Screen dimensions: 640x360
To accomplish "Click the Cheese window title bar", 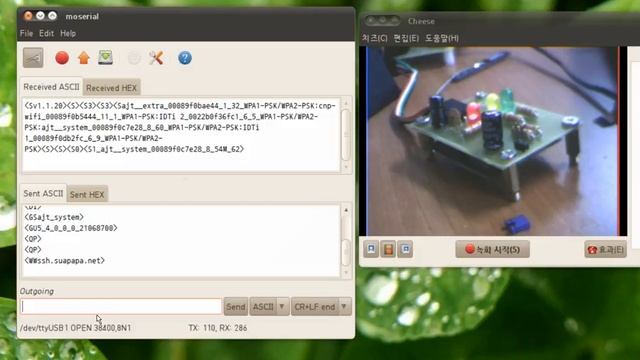I will coord(500,21).
